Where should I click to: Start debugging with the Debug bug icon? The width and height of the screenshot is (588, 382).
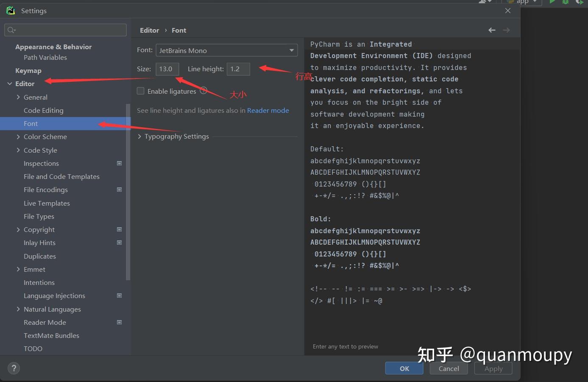pyautogui.click(x=565, y=2)
